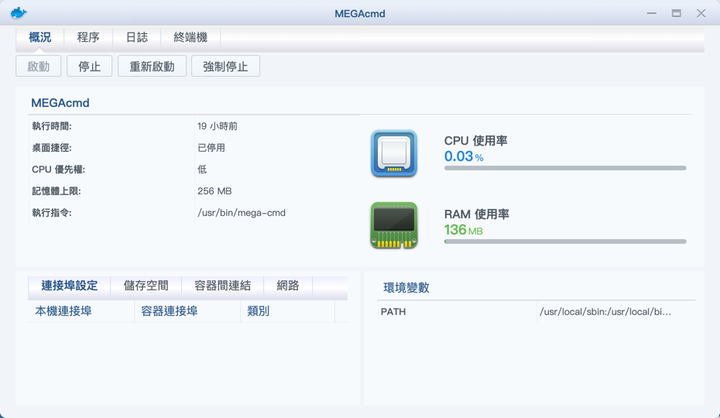Select the 連接埠設定 tab
720x418 pixels.
coord(69,286)
